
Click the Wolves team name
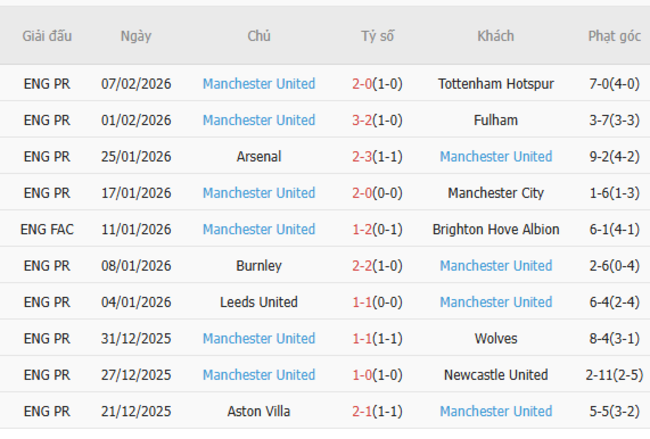point(496,338)
